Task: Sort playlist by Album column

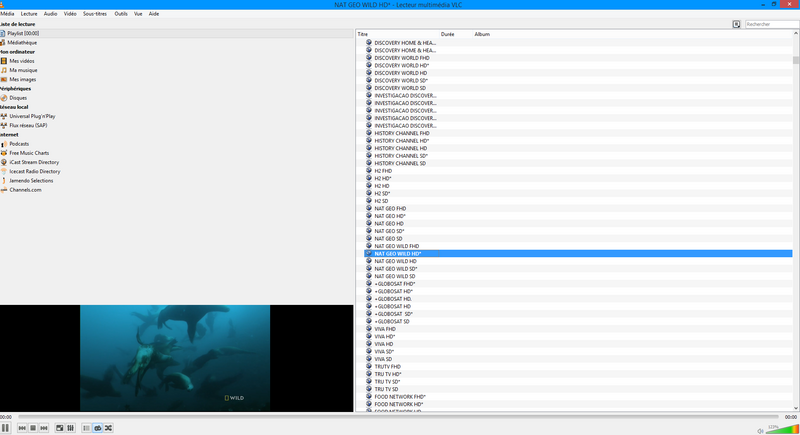Action: pyautogui.click(x=482, y=34)
